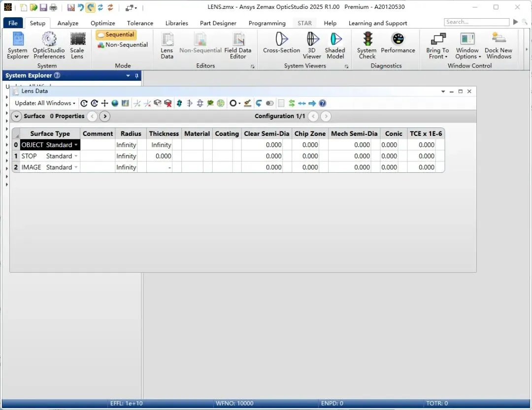Toggle the blank checkbox icon in Lens Data toolbar
The height and width of the screenshot is (410, 532).
click(281, 103)
